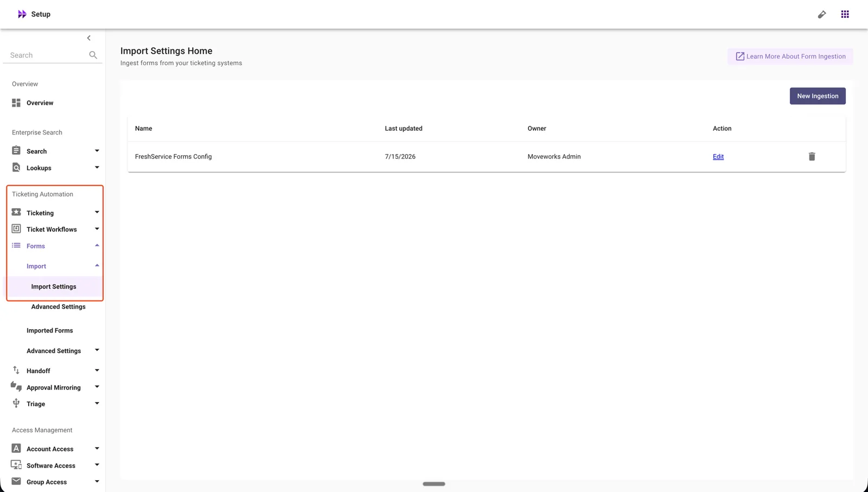Click the Search clipboard icon in sidebar
The height and width of the screenshot is (492, 868).
point(16,151)
